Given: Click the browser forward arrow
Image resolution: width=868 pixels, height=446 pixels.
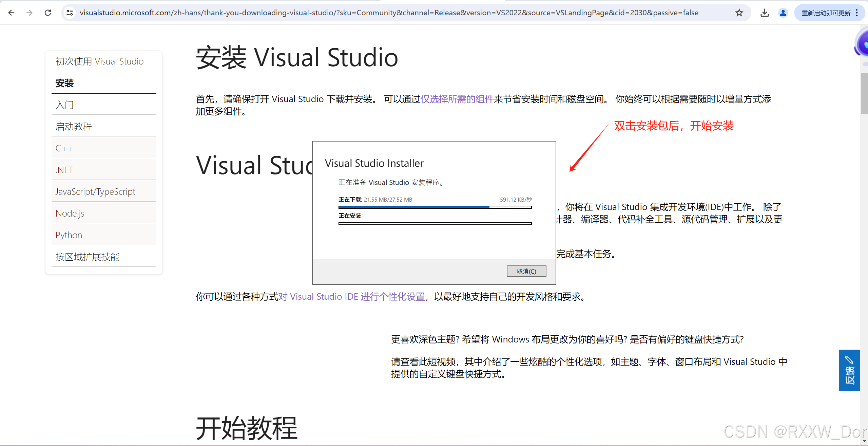Looking at the screenshot, I should pyautogui.click(x=30, y=13).
